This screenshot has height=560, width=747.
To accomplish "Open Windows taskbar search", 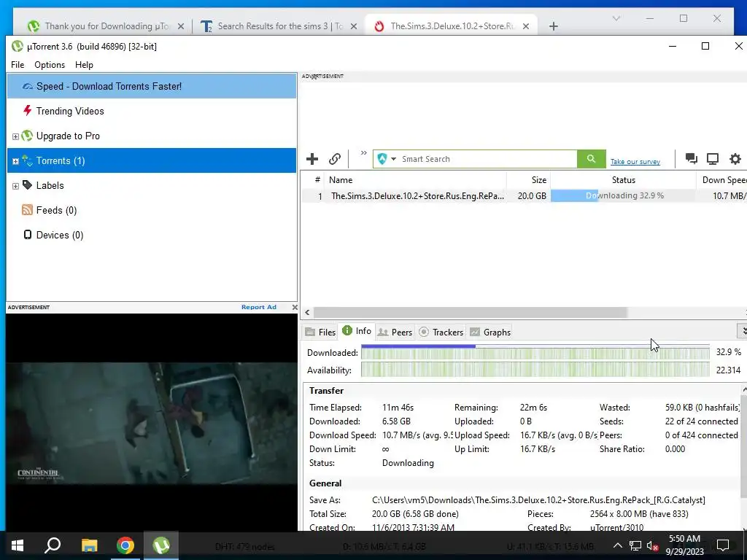I will tap(53, 545).
